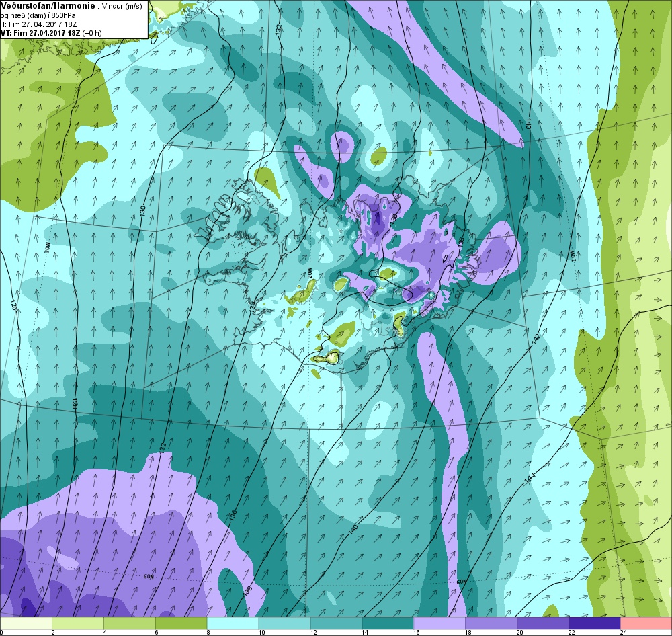Click the '30W' longitude label
This screenshot has width=672, height=636.
coord(48,248)
